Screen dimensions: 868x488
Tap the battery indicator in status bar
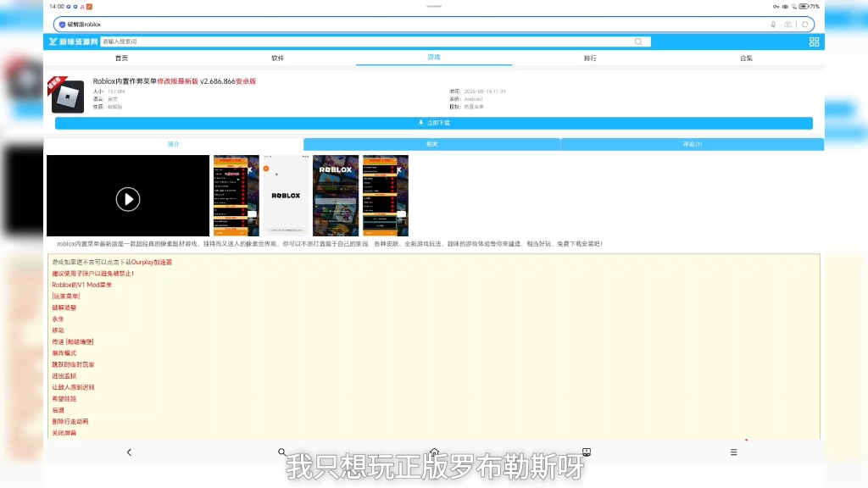(x=804, y=7)
